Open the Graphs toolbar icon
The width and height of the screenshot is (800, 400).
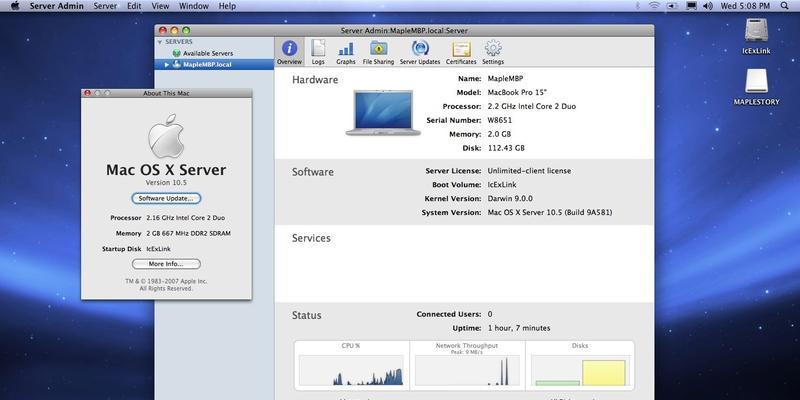346,52
